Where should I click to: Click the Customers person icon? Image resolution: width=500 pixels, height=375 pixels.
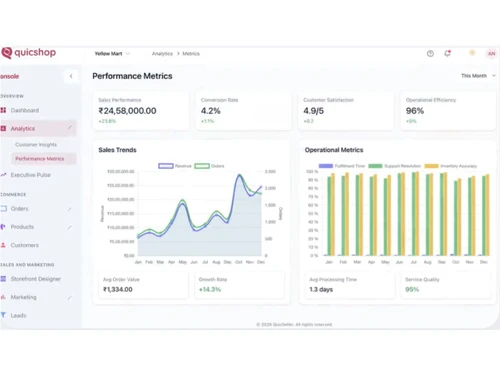point(3,245)
